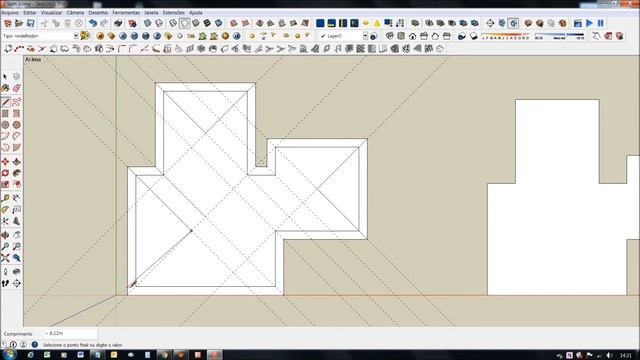This screenshot has height=360, width=640.
Task: Toggle the highlighted Hidden Line style
Action: pos(184,23)
